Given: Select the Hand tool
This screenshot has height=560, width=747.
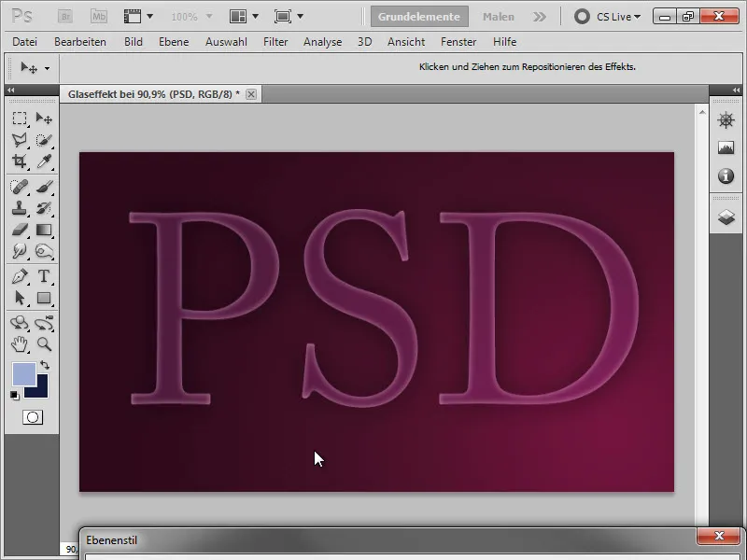Looking at the screenshot, I should (x=20, y=344).
